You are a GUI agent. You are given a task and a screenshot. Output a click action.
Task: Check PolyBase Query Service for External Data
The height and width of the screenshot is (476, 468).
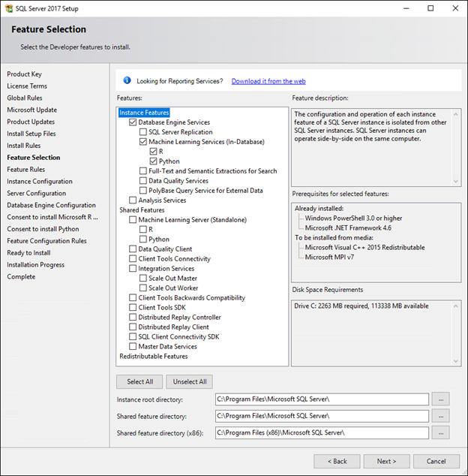coord(142,191)
